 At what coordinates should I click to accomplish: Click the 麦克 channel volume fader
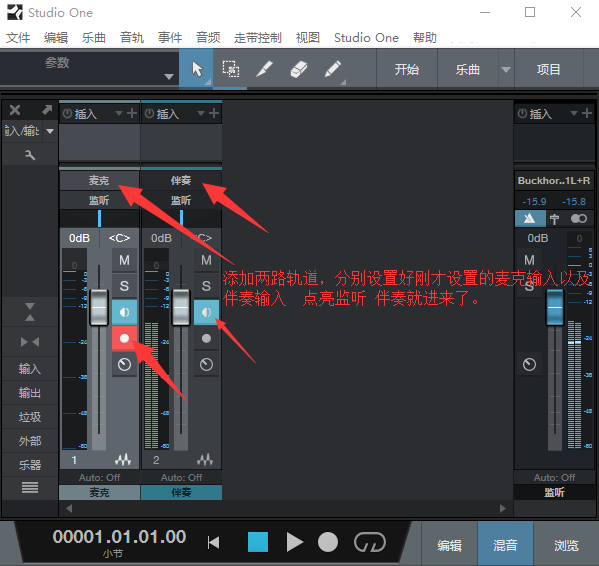99,307
